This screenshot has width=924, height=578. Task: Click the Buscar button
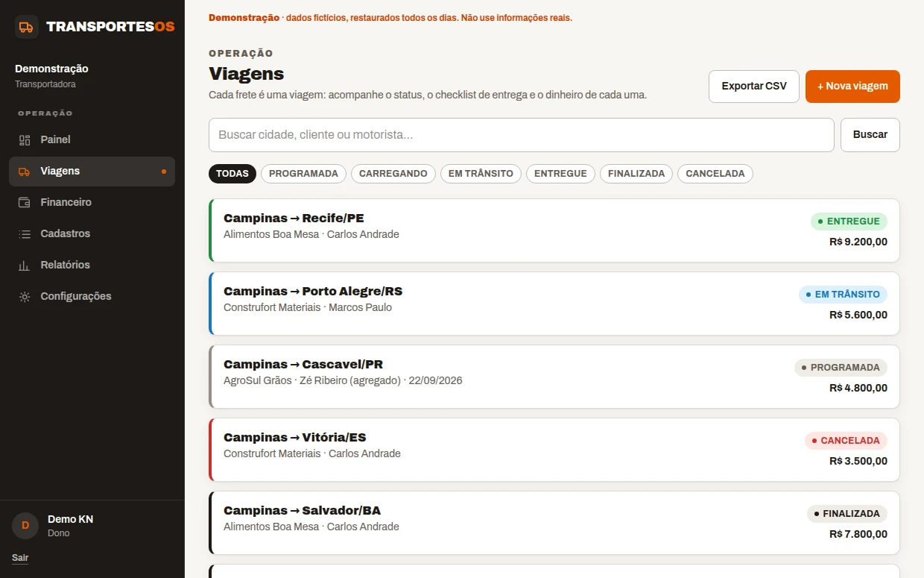870,135
